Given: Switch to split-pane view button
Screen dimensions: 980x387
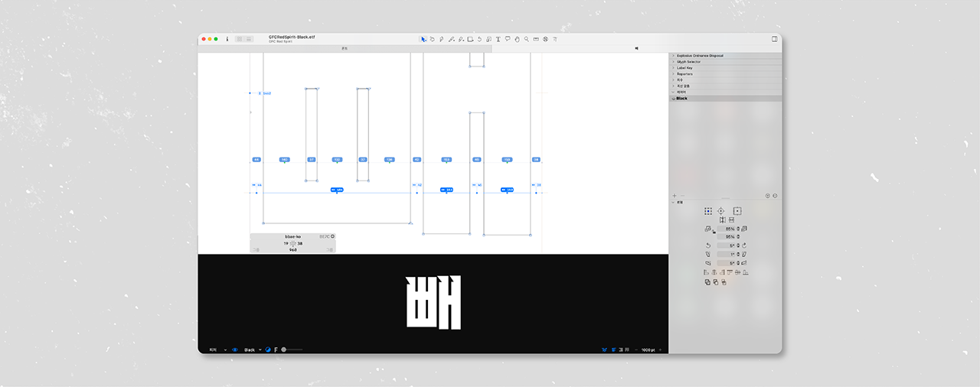Looking at the screenshot, I should point(249,38).
